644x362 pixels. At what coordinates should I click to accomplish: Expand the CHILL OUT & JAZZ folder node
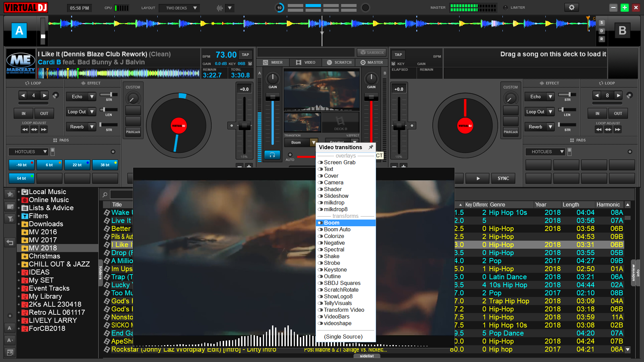coord(19,264)
